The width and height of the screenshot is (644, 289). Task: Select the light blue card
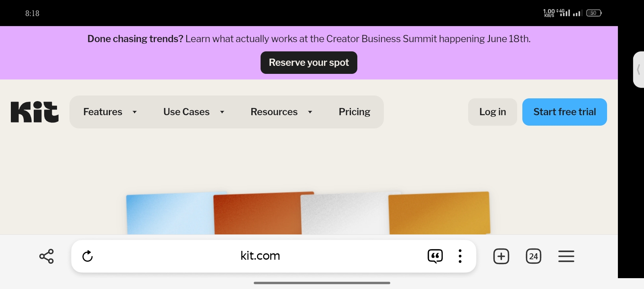pyautogui.click(x=169, y=215)
